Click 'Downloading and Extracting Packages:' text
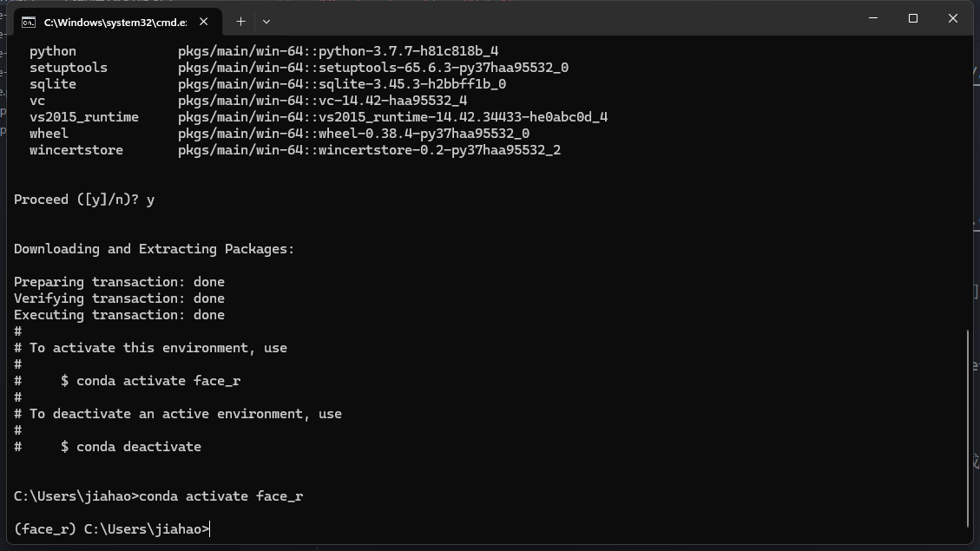Screen dimensions: 980x551 click(154, 249)
